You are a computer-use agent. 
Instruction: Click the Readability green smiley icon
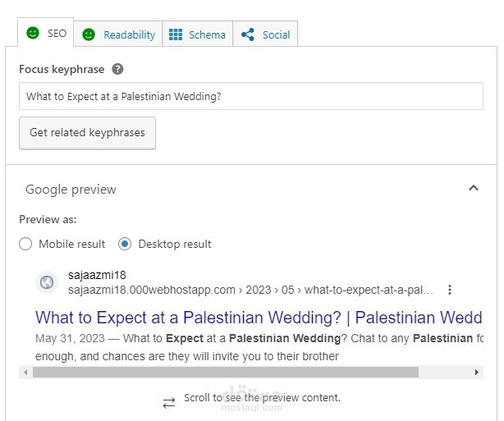click(89, 34)
